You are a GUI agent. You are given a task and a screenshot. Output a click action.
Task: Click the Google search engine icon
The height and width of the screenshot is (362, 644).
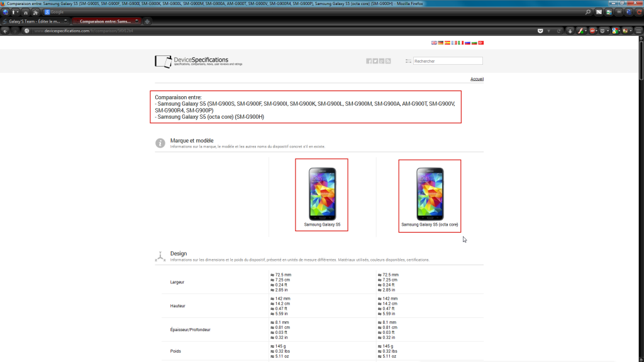pyautogui.click(x=47, y=13)
